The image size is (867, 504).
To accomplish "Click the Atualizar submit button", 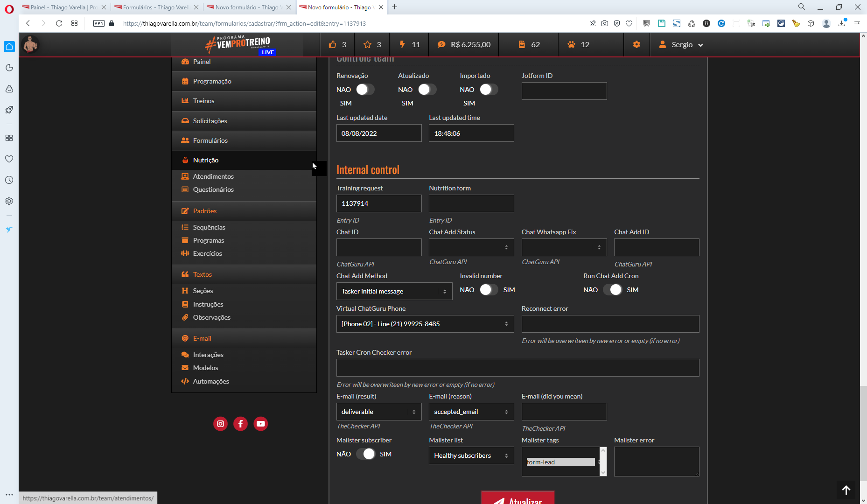I will click(518, 499).
